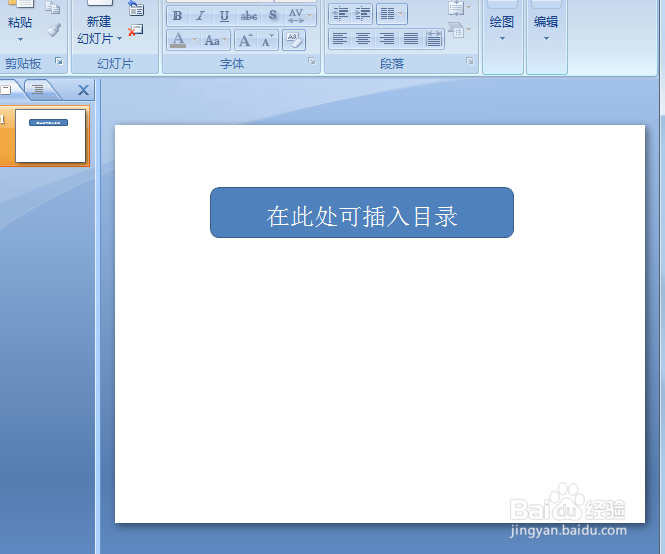665x554 pixels.
Task: Select the Format Painter brush
Action: click(53, 30)
